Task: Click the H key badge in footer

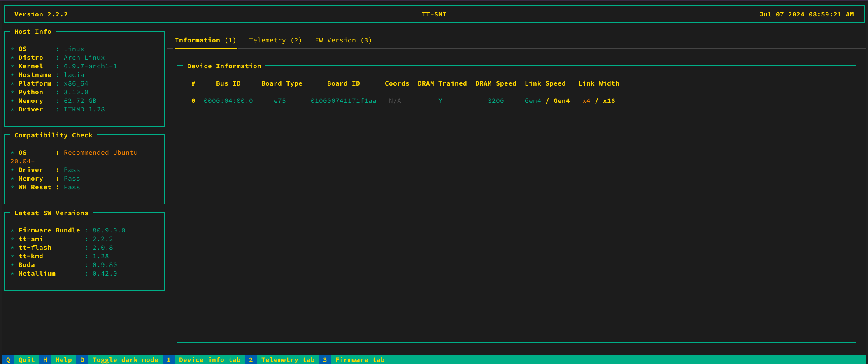Action: pyautogui.click(x=45, y=359)
